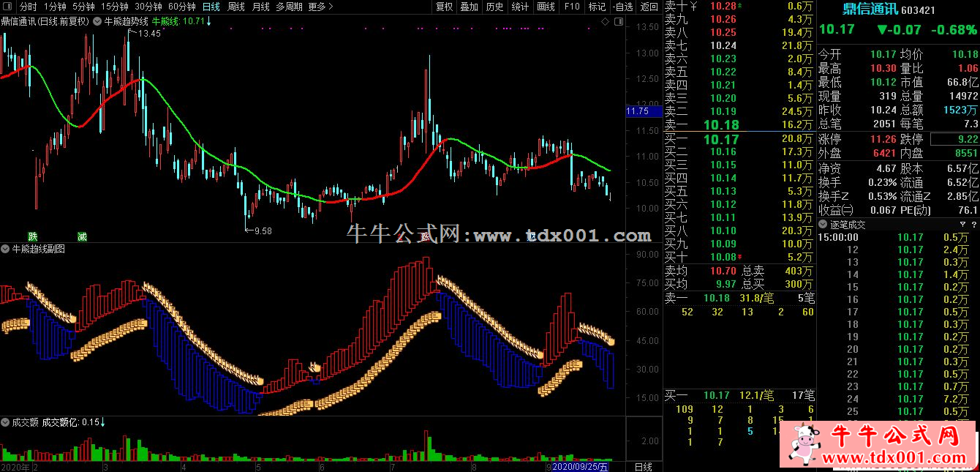Click the 市值 value 66.8亿
Screen dimensions: 980x472
(963, 82)
